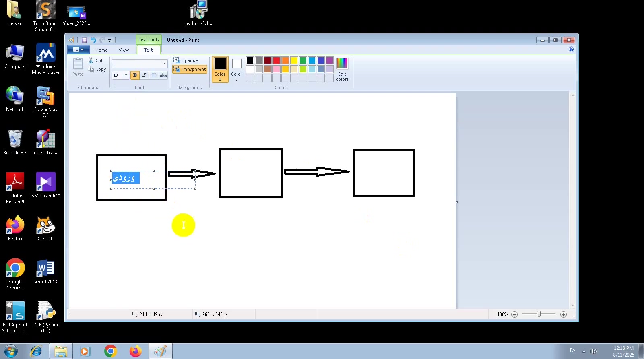Zoom in with the plus button
Screen dimensions: 644x359
563,314
